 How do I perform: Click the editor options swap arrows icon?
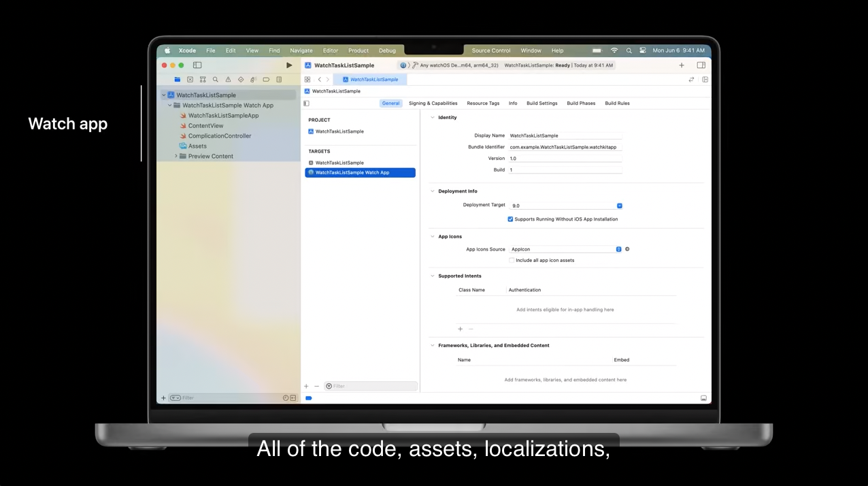[x=692, y=80]
